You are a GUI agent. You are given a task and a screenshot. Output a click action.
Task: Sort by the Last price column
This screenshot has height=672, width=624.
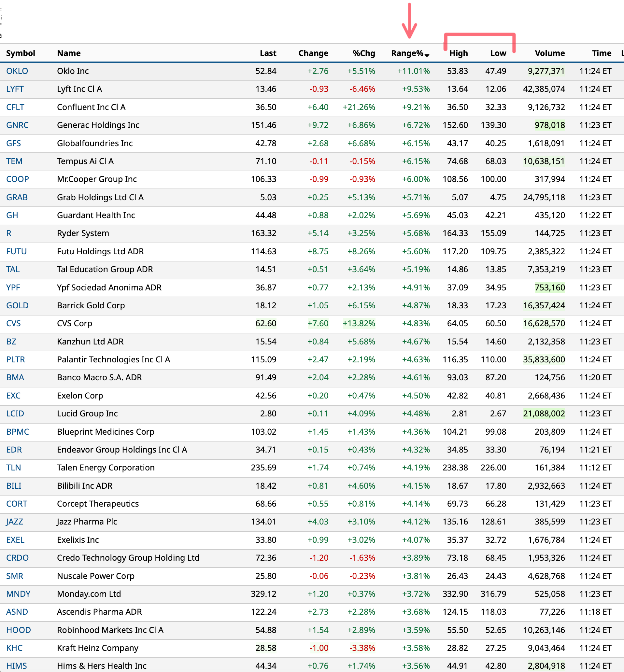268,53
